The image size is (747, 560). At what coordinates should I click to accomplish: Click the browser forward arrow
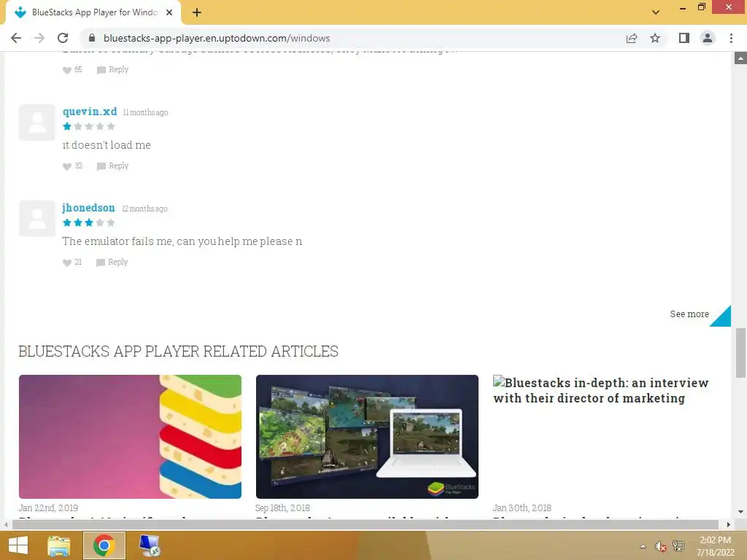coord(39,38)
